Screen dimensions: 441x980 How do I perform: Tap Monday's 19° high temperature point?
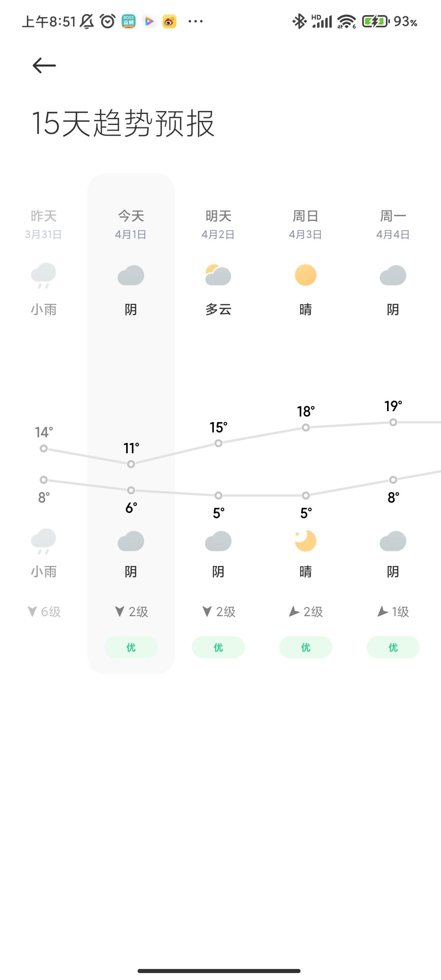tap(393, 422)
